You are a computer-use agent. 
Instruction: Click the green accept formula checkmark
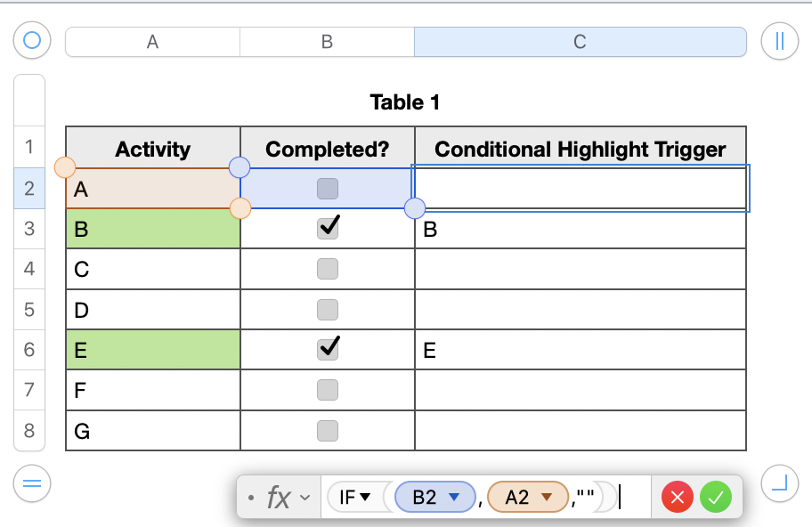[715, 497]
